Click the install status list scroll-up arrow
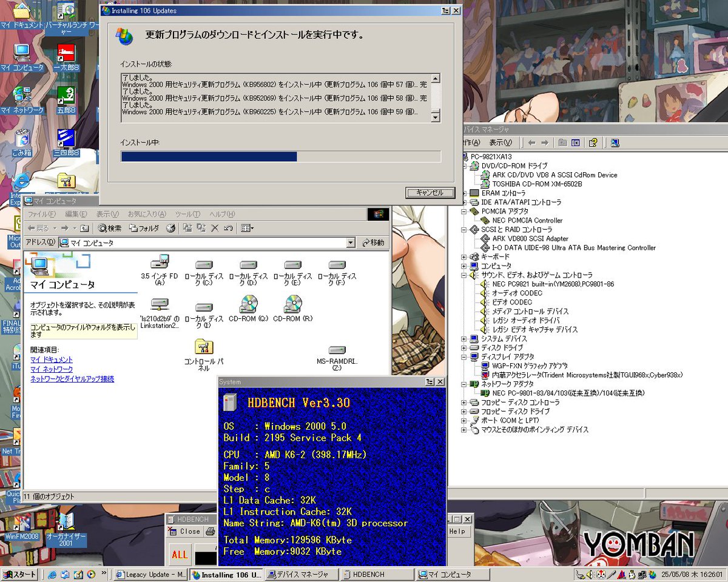 (x=436, y=78)
